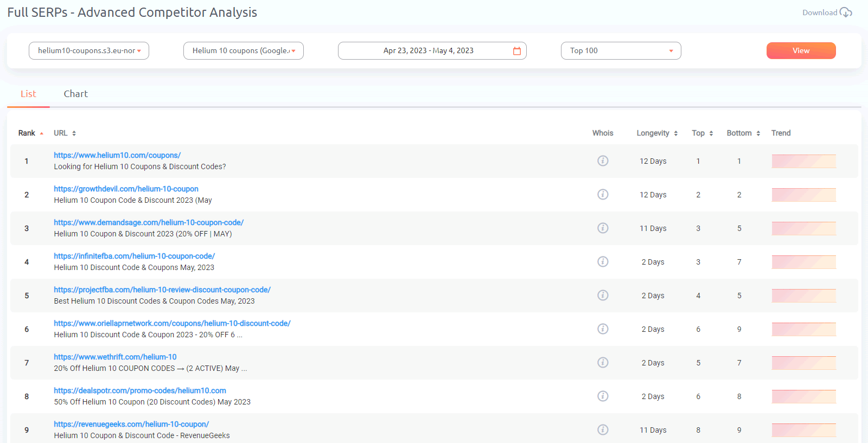Click '2 Days' longevity for infinitefba.com row
The width and height of the screenshot is (868, 443).
[x=653, y=262]
